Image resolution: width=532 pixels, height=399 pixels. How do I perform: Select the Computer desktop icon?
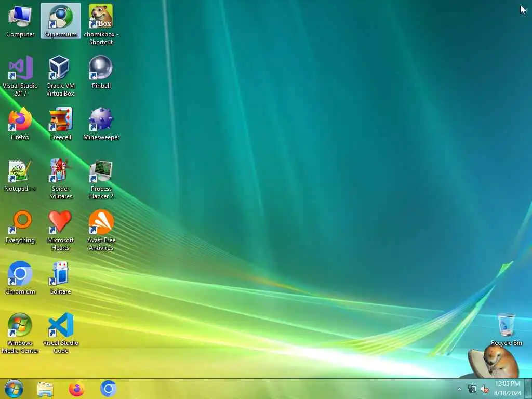coord(20,21)
